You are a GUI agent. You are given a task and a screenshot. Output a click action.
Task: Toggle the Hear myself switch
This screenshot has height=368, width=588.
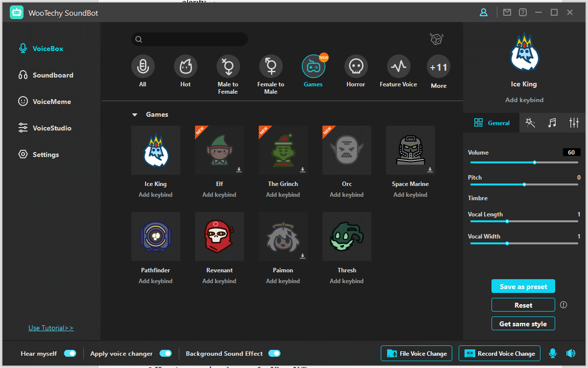70,353
